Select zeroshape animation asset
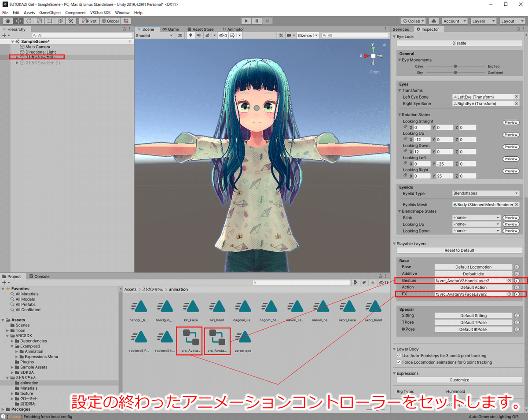The image size is (528, 420). [243, 341]
